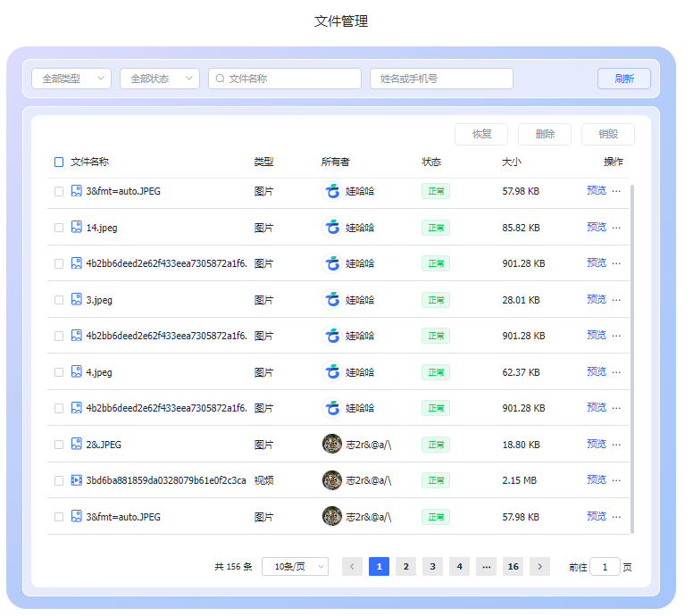Image resolution: width=693 pixels, height=616 pixels.
Task: Click the image icon beside 3&fmt=auto.JPEG owned by 娃哈哈
Action: point(77,191)
